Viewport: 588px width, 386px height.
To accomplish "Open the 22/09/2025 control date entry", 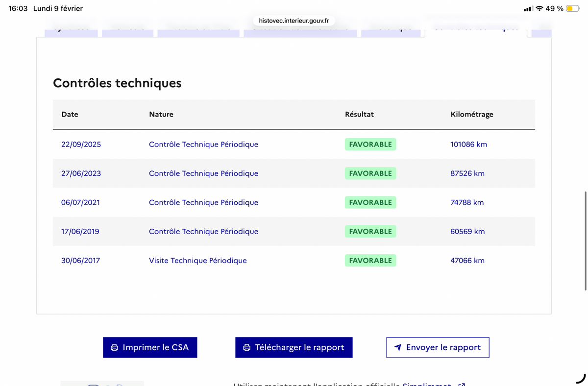I will point(81,145).
